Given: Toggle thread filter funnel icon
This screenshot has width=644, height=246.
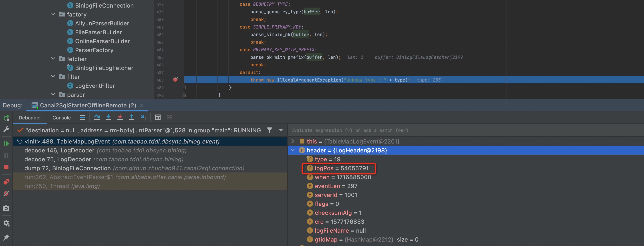Looking at the screenshot, I should [x=269, y=130].
